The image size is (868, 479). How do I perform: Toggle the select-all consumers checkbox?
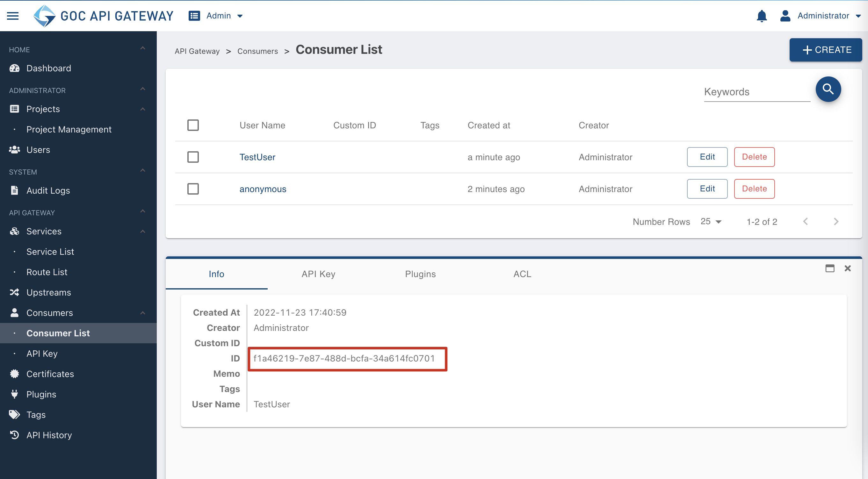193,125
